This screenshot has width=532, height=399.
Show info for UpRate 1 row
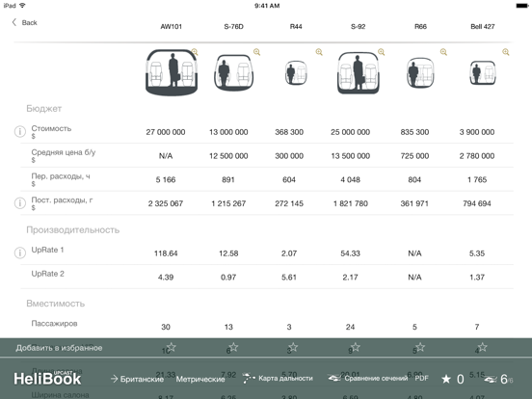tap(20, 253)
